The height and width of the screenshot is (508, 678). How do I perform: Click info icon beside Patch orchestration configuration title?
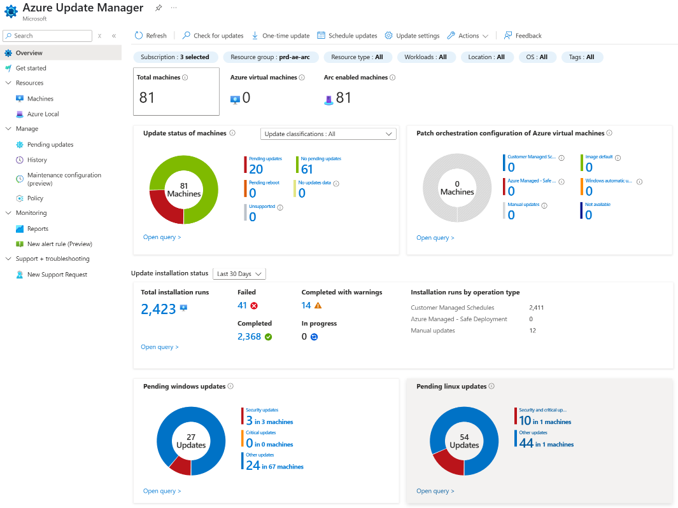(609, 133)
